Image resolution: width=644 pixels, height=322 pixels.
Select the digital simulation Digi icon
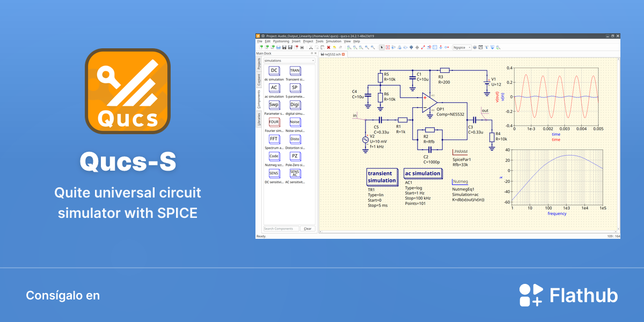click(x=295, y=105)
